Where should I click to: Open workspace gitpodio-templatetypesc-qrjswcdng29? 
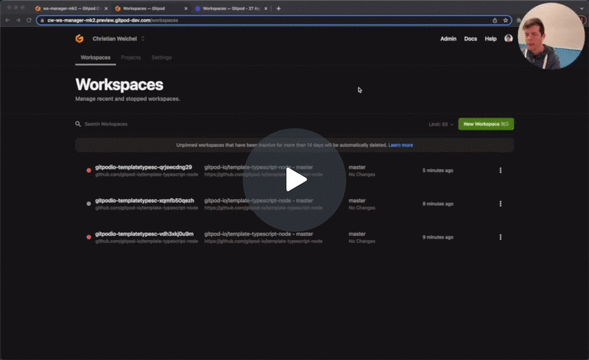pos(143,167)
